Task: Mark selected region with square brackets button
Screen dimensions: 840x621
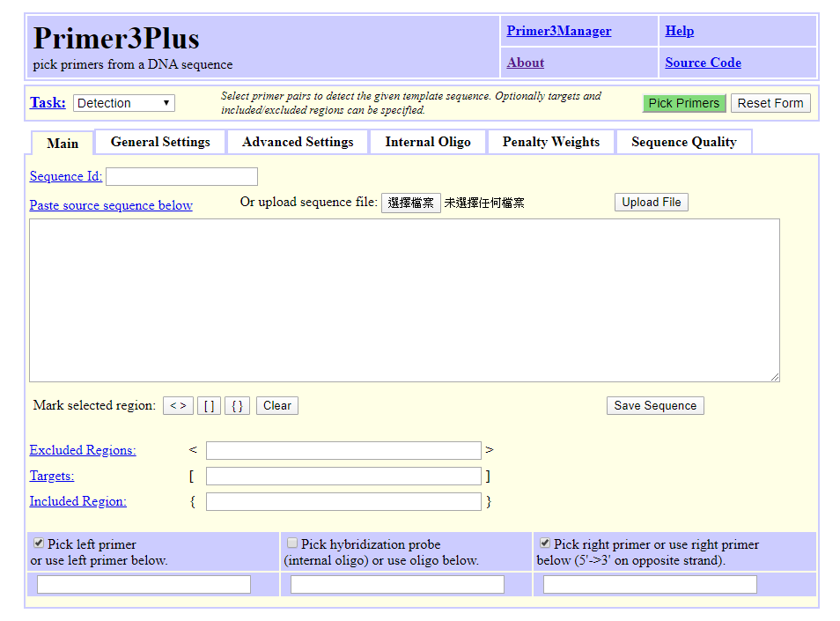Action: coord(209,405)
